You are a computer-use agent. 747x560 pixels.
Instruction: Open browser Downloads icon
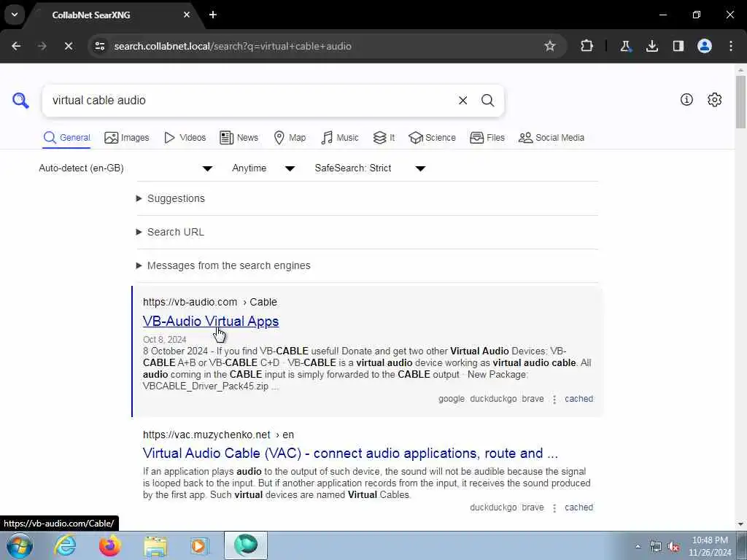click(x=651, y=46)
